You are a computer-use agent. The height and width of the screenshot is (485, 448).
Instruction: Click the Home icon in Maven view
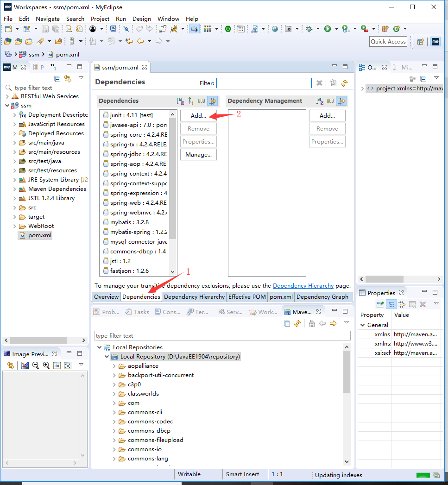pyautogui.click(x=312, y=323)
